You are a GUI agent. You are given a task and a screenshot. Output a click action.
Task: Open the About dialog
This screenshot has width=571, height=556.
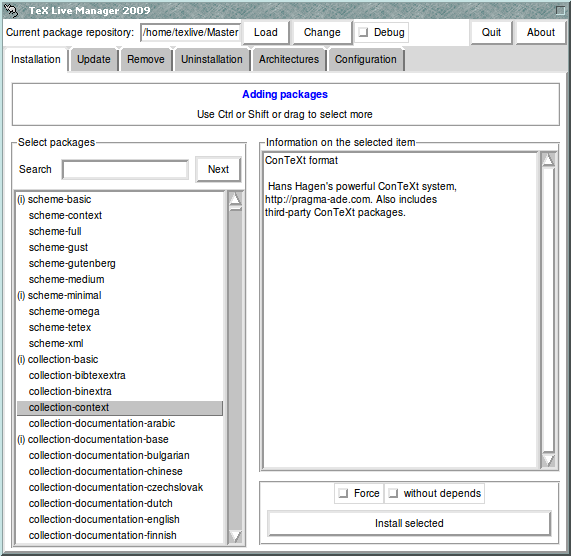(x=541, y=32)
